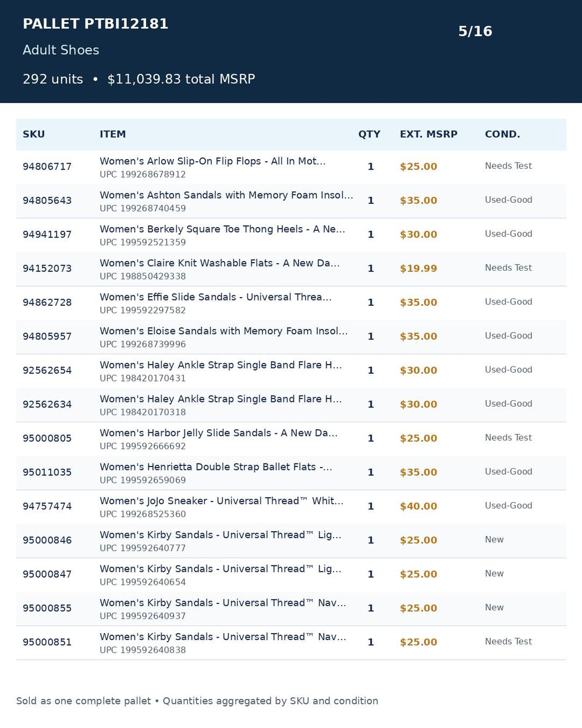Click the $40.00 price for JoJo Sneaker
The height and width of the screenshot is (728, 582).
point(418,507)
